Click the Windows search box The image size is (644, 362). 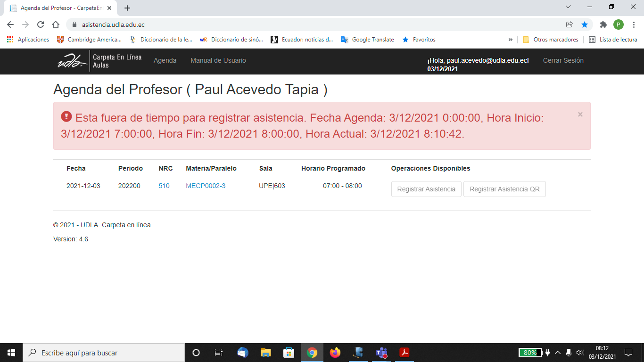click(x=104, y=353)
